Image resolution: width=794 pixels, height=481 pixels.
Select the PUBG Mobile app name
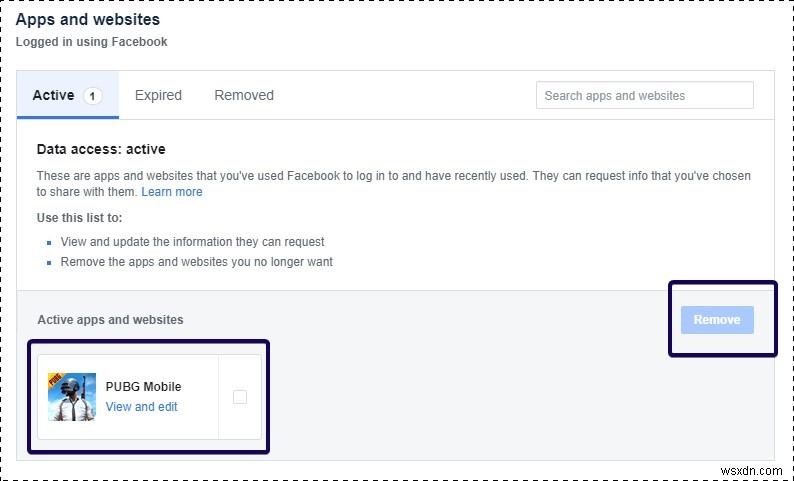pos(144,387)
